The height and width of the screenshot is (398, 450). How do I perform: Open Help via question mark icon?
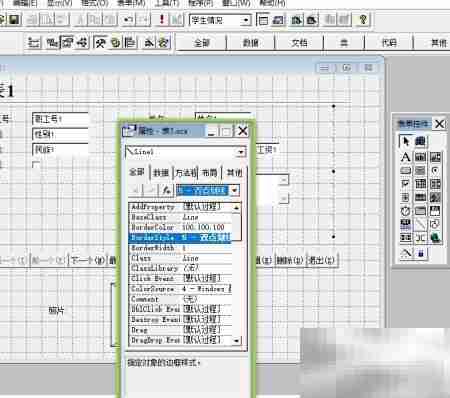click(363, 20)
